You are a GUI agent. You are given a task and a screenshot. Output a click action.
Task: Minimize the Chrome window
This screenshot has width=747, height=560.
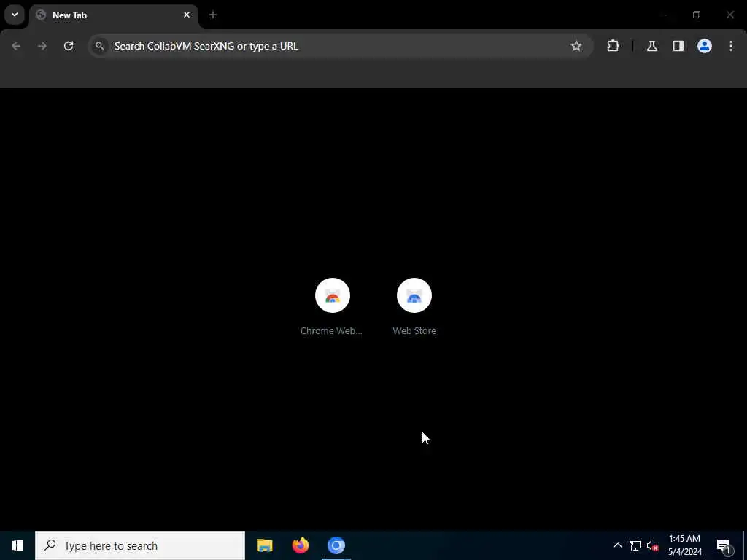(x=662, y=15)
